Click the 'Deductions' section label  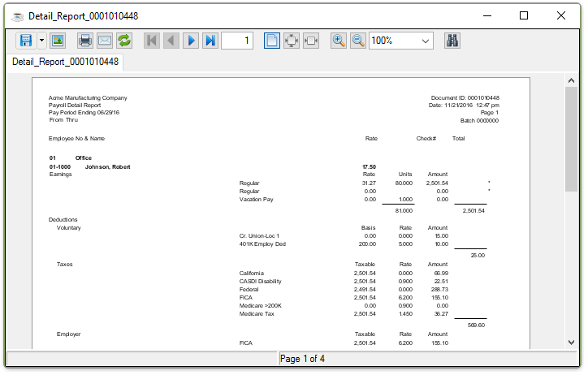click(63, 219)
